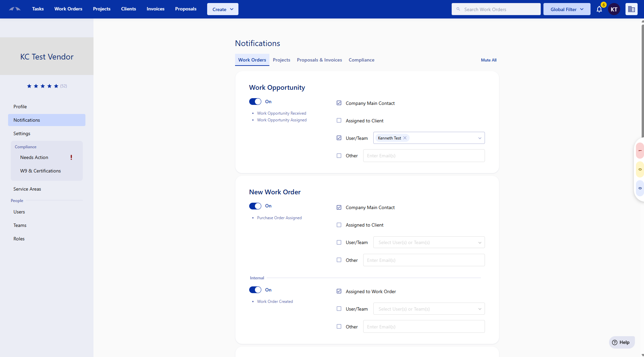Open Internal User/Team select dropdown
The width and height of the screenshot is (644, 357).
click(x=429, y=309)
